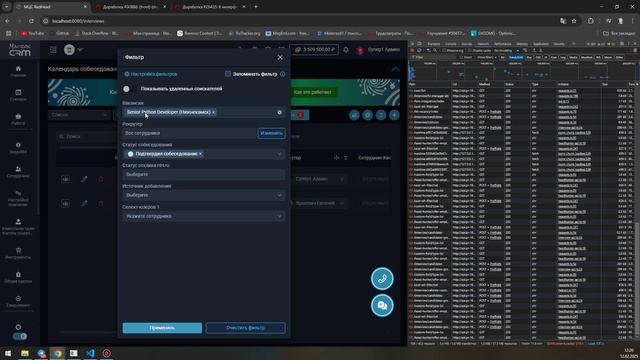Switch to the Sources tab in DevTools
The height and width of the screenshot is (360, 640).
coord(467,44)
